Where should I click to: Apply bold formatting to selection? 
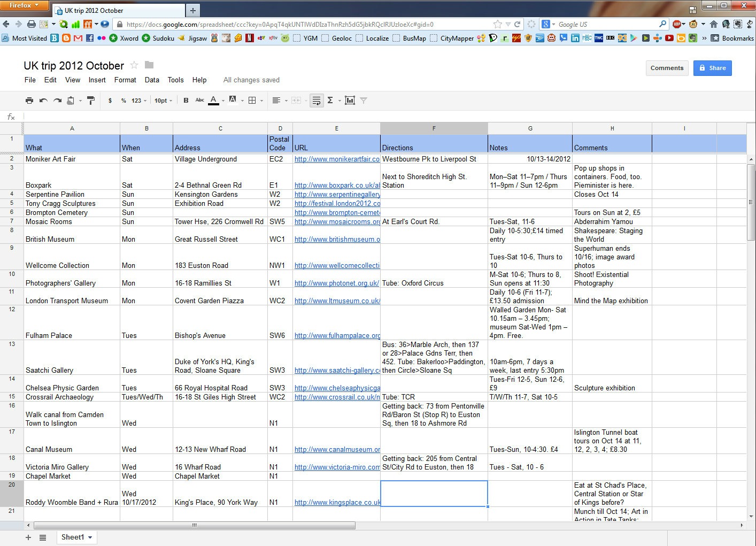click(x=186, y=101)
